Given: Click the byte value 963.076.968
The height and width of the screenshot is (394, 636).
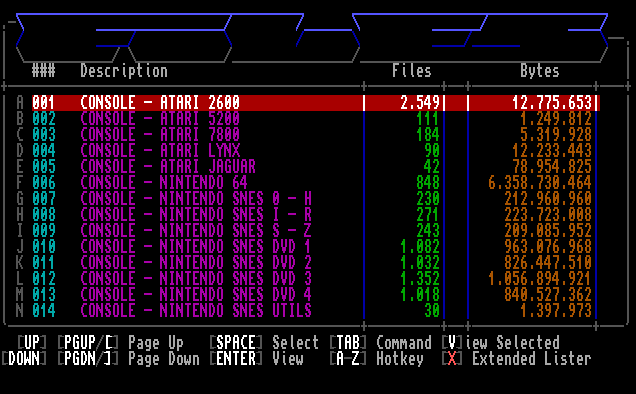Looking at the screenshot, I should click(x=548, y=247).
